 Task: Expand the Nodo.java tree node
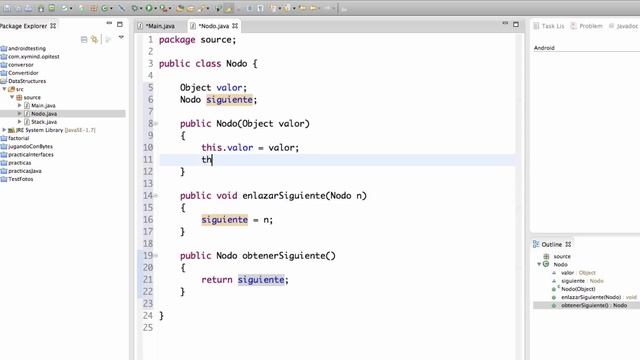[x=20, y=113]
